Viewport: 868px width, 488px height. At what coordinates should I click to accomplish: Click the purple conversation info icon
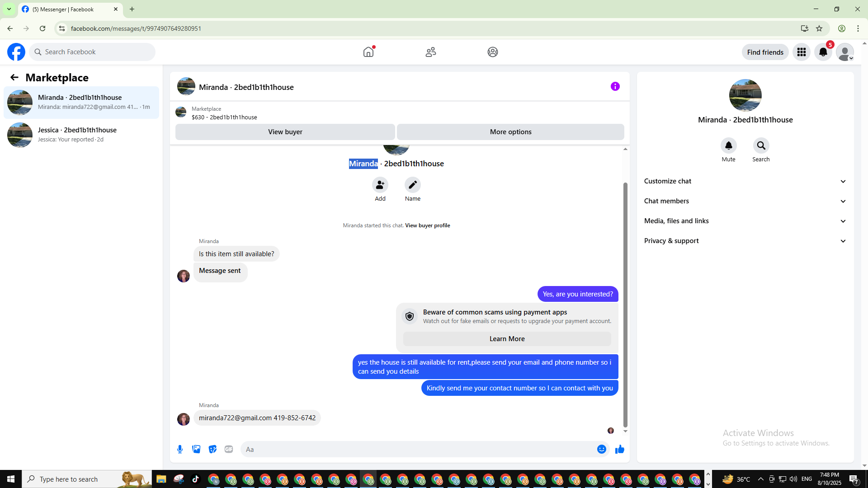tap(615, 86)
